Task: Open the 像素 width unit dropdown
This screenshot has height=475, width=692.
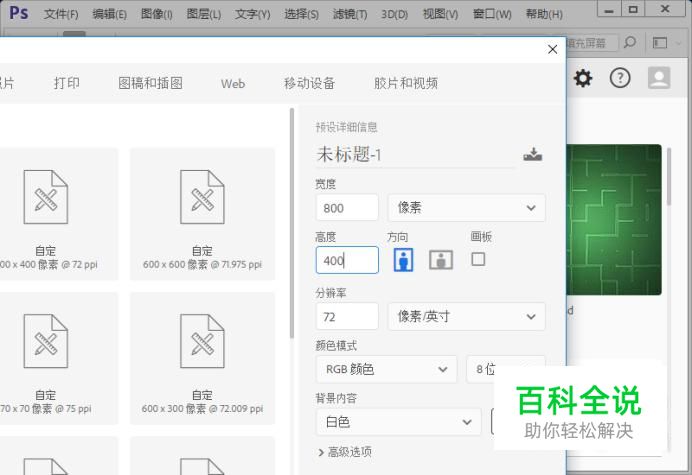Action: pos(466,207)
